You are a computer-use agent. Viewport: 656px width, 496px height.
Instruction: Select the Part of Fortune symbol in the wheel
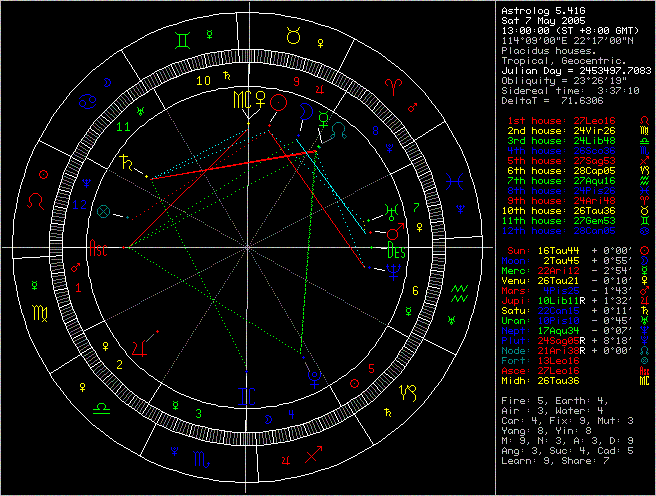103,212
